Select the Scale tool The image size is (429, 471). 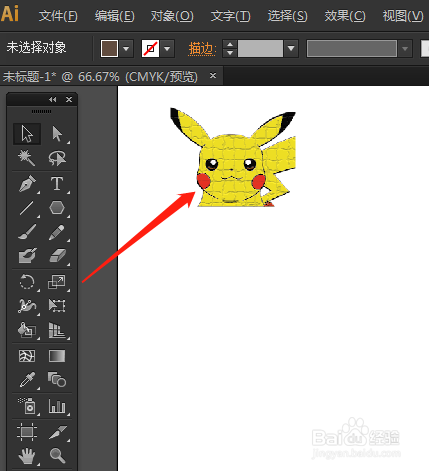click(57, 282)
